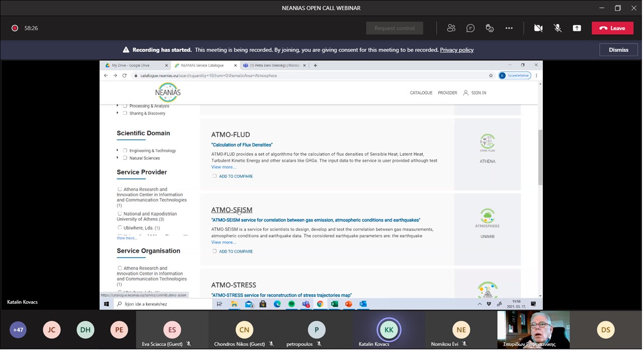Open the Chrome three-dot menu
The image size is (644, 362).
click(x=536, y=75)
